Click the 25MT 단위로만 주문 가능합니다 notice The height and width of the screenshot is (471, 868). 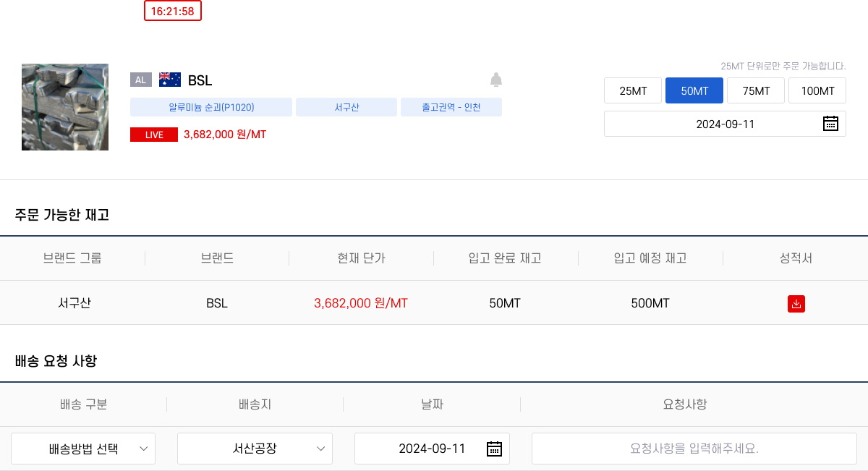coord(783,66)
